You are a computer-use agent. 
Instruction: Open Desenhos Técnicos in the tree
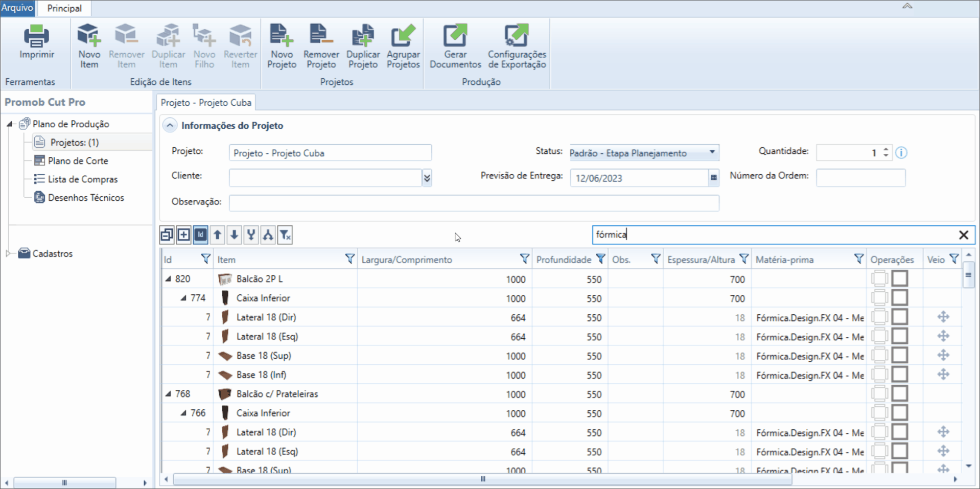(86, 197)
